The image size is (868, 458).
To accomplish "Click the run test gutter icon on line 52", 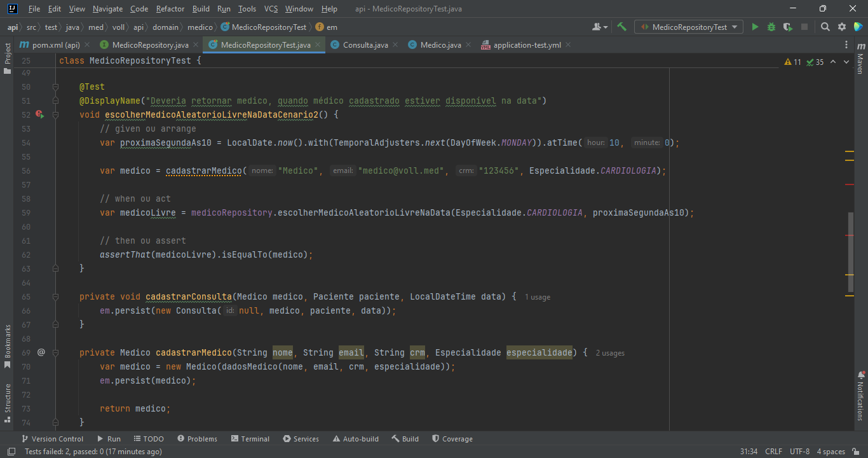I will pos(39,114).
